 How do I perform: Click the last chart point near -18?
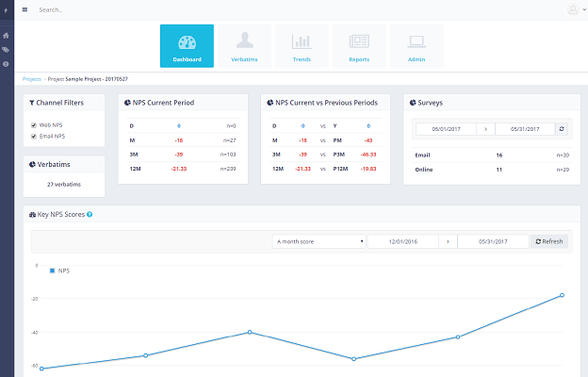click(x=562, y=295)
